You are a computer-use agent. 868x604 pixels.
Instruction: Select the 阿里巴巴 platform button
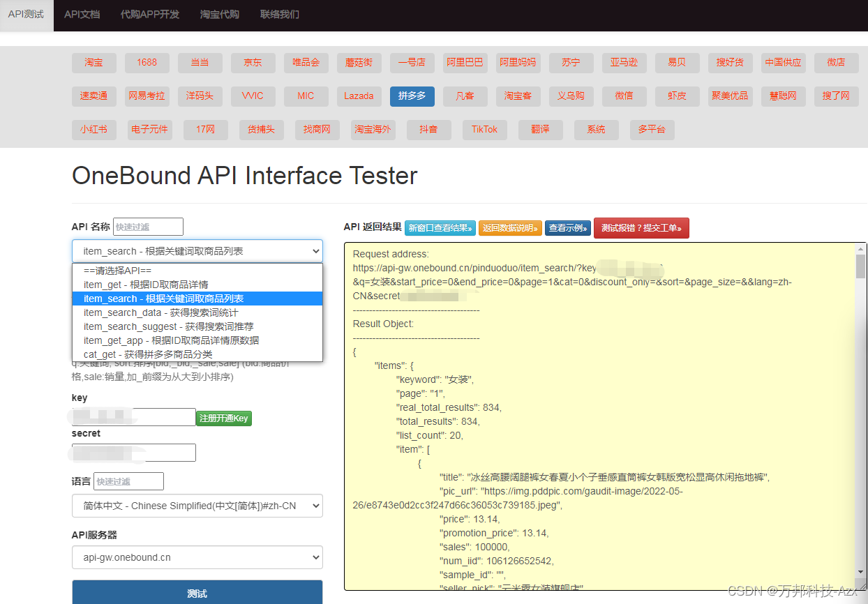tap(465, 63)
